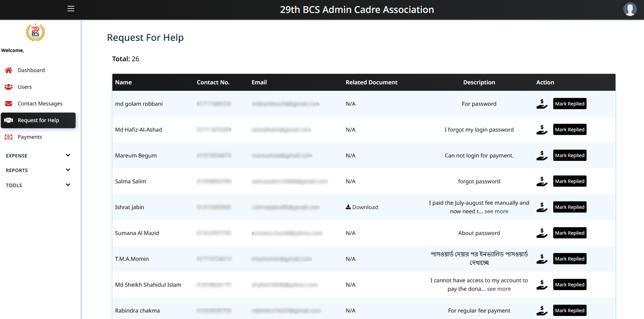The image size is (644, 319).
Task: Open Contact Messages from the sidebar
Action: tap(40, 104)
